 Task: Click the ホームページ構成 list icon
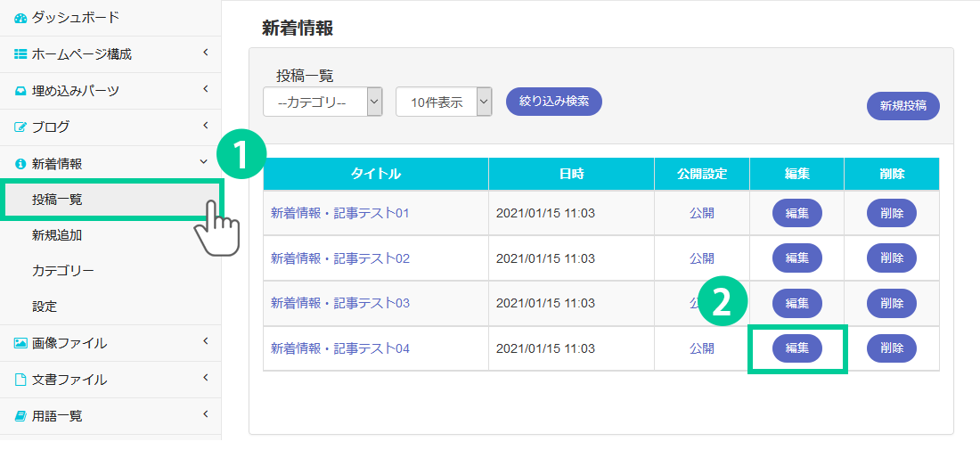(x=20, y=54)
